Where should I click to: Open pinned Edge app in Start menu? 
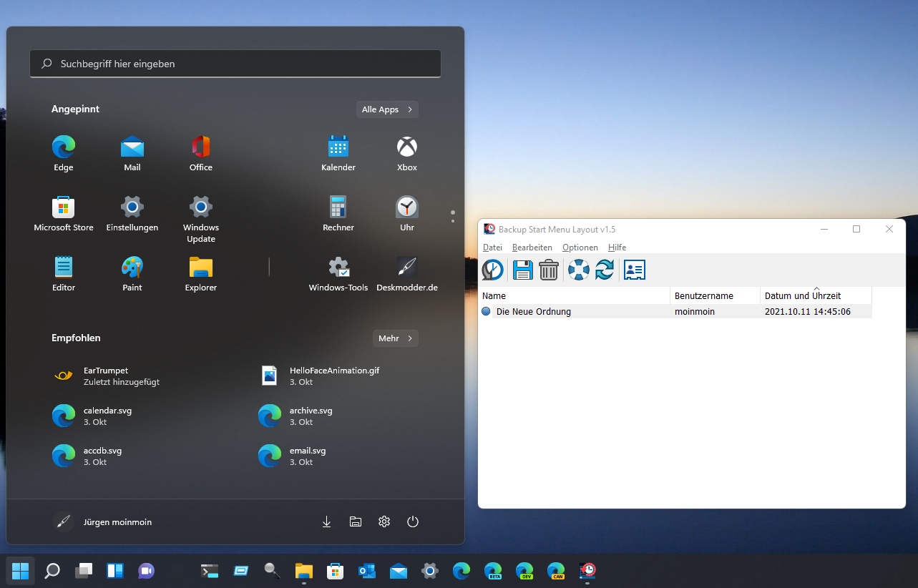pyautogui.click(x=64, y=154)
